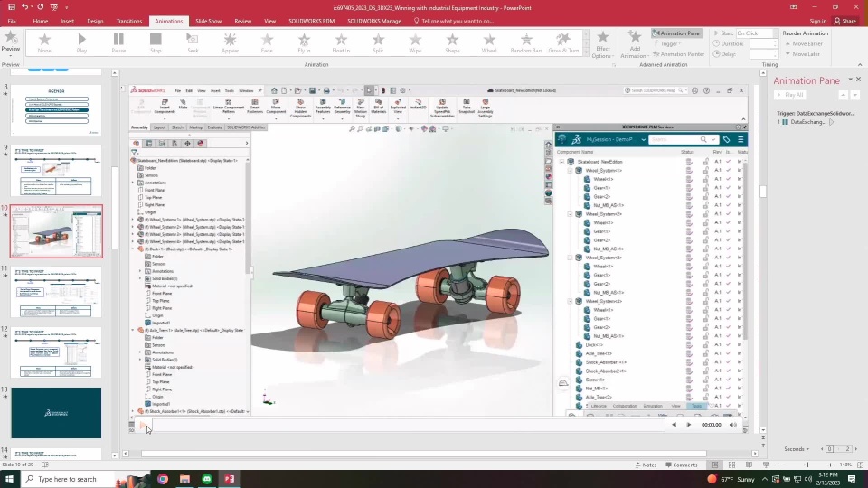The image size is (868, 488).
Task: Open the SOLIDWORKS Manage tab
Action: [x=374, y=21]
